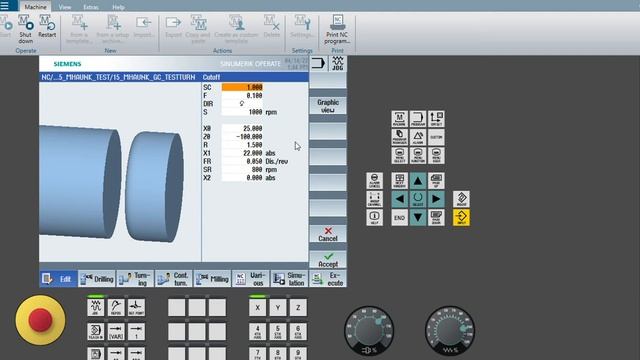Screen dimensions: 640x360
Task: Click the feedrate override rotary dial
Action: [x=450, y=331]
